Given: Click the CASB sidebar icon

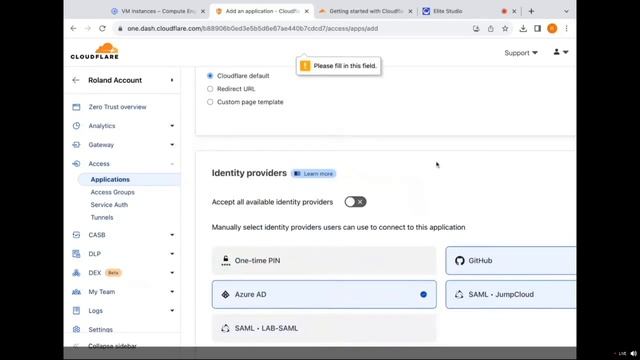Looking at the screenshot, I should (x=76, y=235).
